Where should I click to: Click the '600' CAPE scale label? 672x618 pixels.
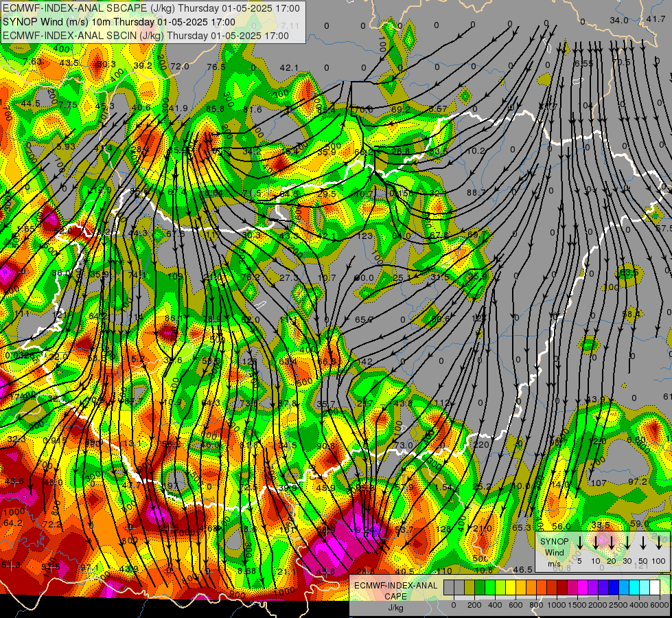pyautogui.click(x=515, y=605)
